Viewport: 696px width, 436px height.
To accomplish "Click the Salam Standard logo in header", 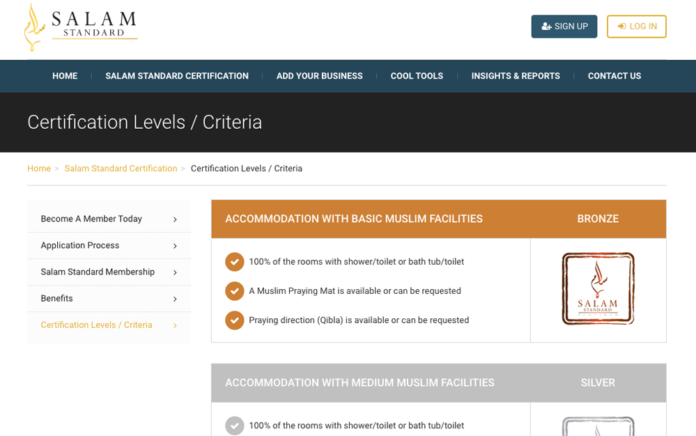I will tap(80, 27).
